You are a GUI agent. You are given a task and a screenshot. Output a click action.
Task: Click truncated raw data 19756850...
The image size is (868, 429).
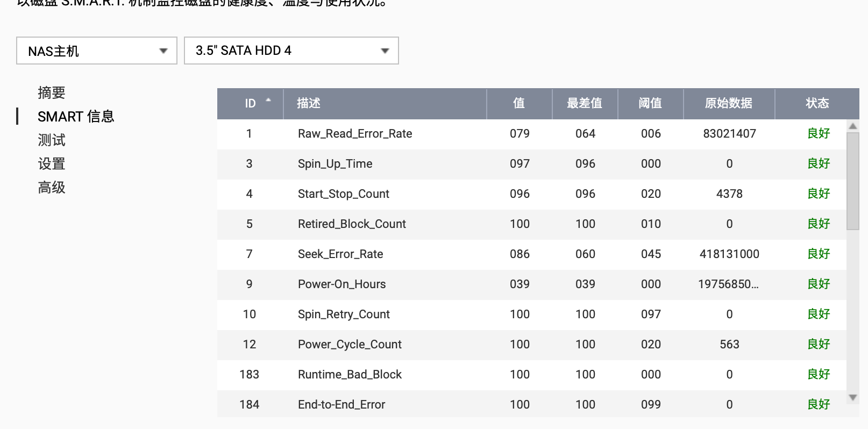point(728,284)
